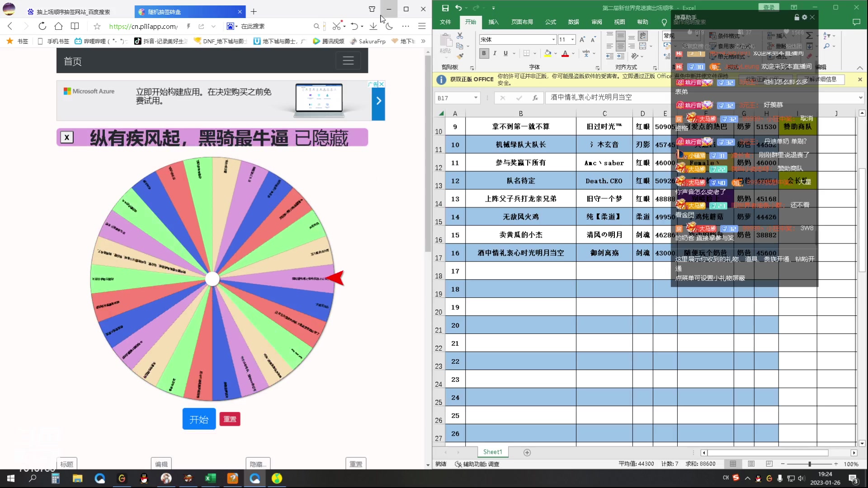Switch to the 插入 ribbon tab
This screenshot has height=488, width=868.
[493, 22]
